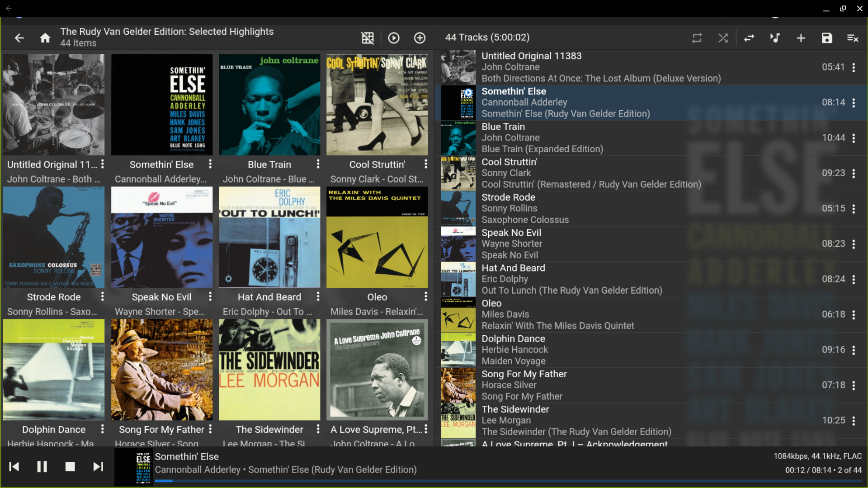Open menu for Strode Rode album tile
This screenshot has height=488, width=868.
tap(103, 297)
